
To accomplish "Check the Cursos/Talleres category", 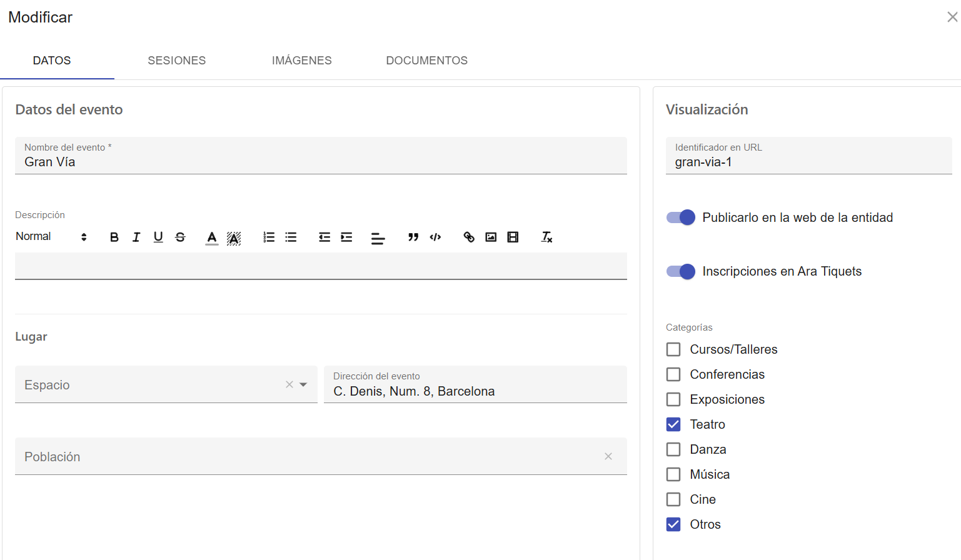I will 673,349.
